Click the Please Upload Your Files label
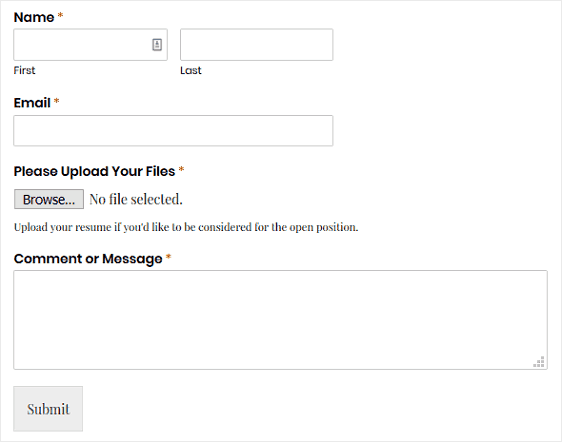 pos(94,171)
